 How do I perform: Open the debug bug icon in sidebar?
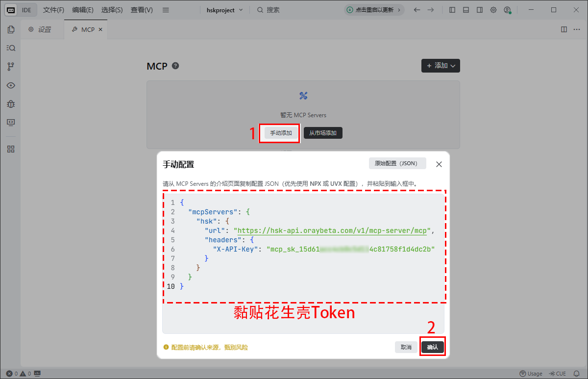11,104
